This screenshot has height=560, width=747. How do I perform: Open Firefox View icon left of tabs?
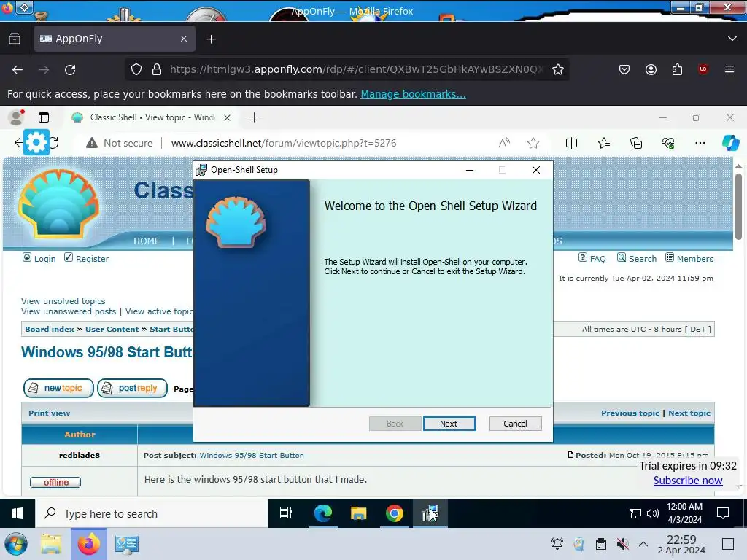click(15, 39)
